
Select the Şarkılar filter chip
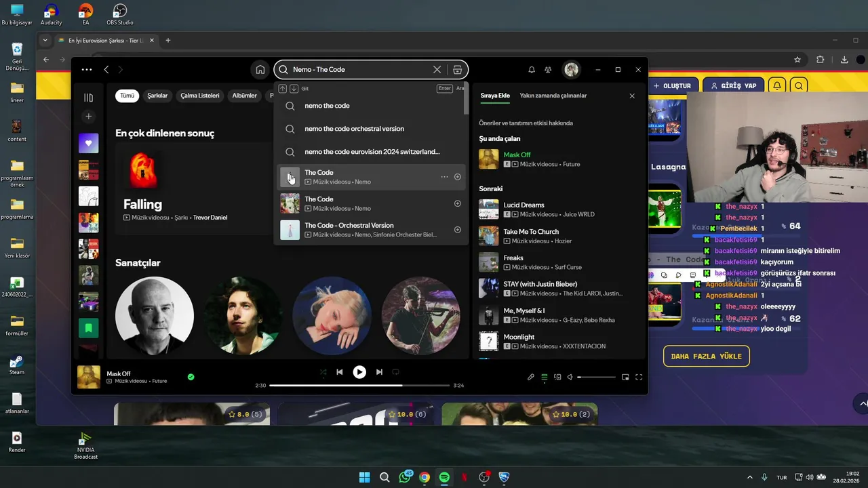[x=157, y=96]
